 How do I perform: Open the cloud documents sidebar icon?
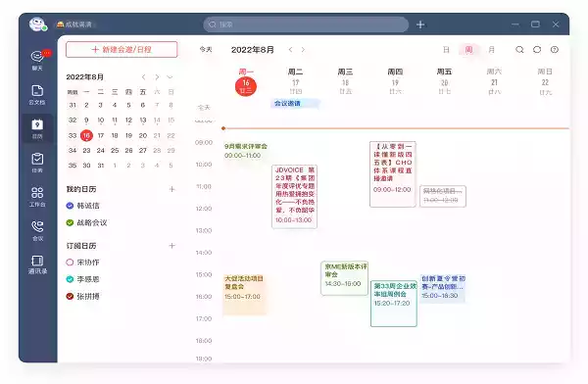pyautogui.click(x=37, y=94)
